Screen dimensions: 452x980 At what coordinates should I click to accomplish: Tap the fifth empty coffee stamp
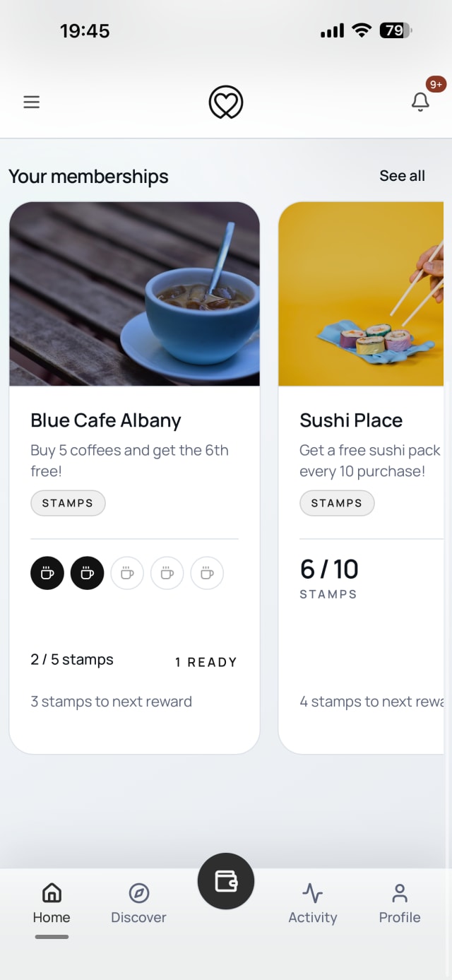(x=207, y=573)
